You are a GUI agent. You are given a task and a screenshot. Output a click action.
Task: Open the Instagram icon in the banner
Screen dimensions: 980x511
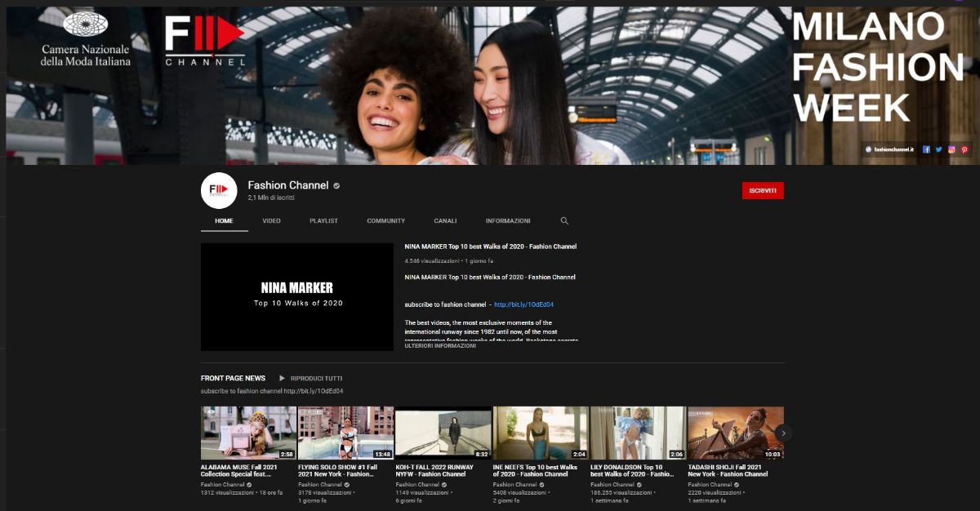[x=951, y=149]
